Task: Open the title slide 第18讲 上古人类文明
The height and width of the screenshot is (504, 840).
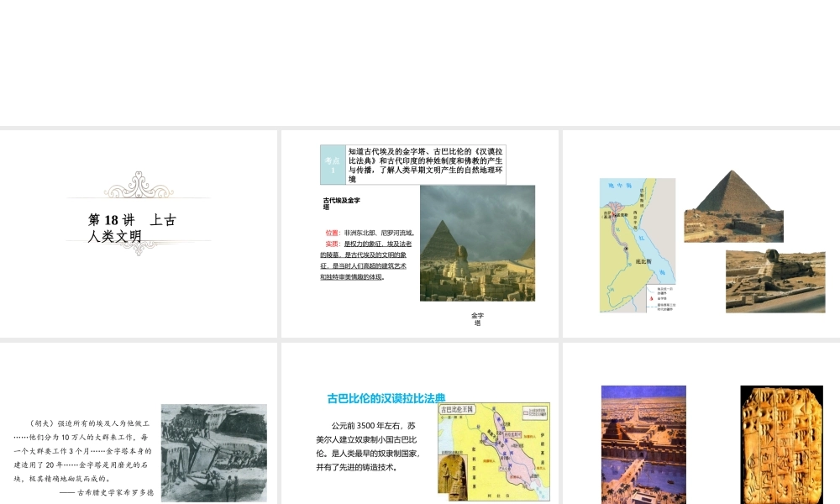Action: tap(139, 234)
